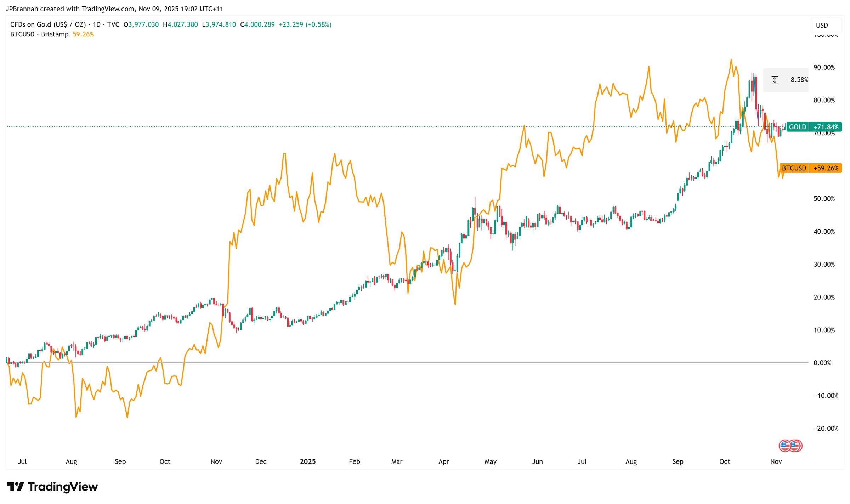Click the 1D interval in legend
850x504 pixels.
click(96, 24)
